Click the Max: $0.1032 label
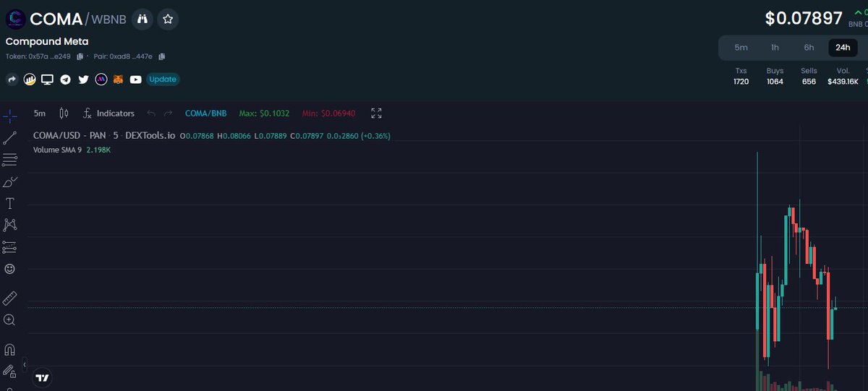Image resolution: width=868 pixels, height=391 pixels. pos(264,113)
